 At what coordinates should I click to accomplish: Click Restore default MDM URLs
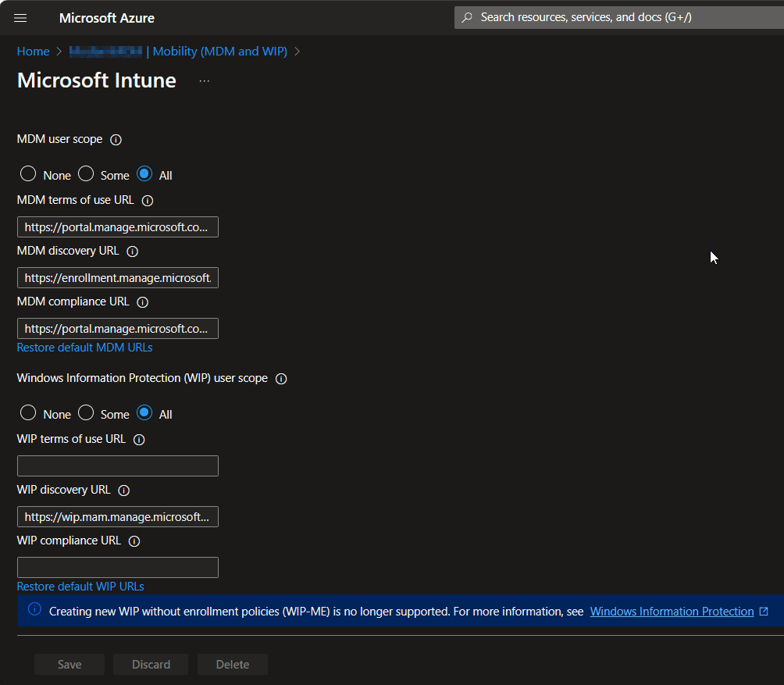point(84,347)
